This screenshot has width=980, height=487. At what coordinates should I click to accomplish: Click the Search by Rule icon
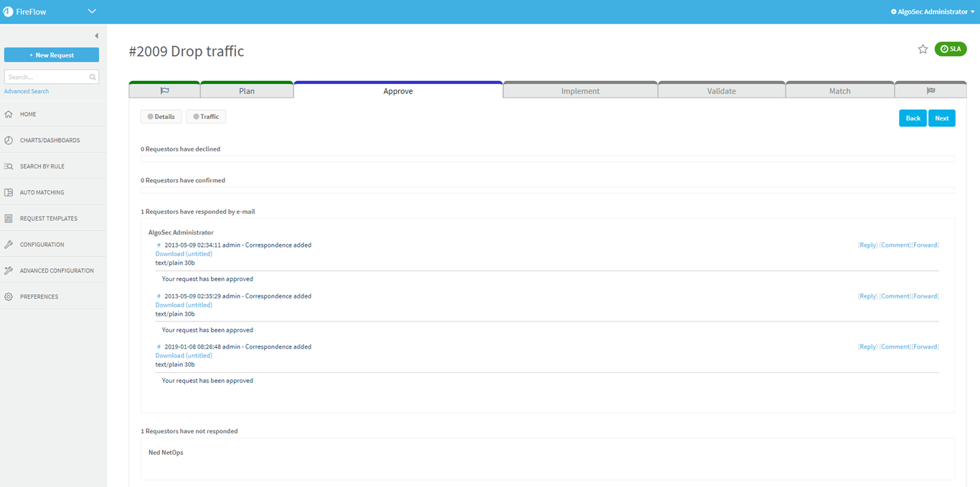(9, 166)
